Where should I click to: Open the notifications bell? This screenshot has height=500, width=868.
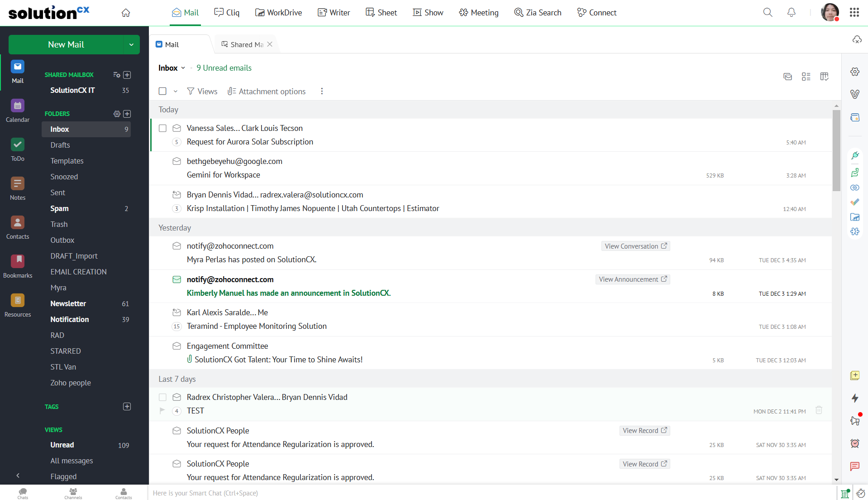791,12
